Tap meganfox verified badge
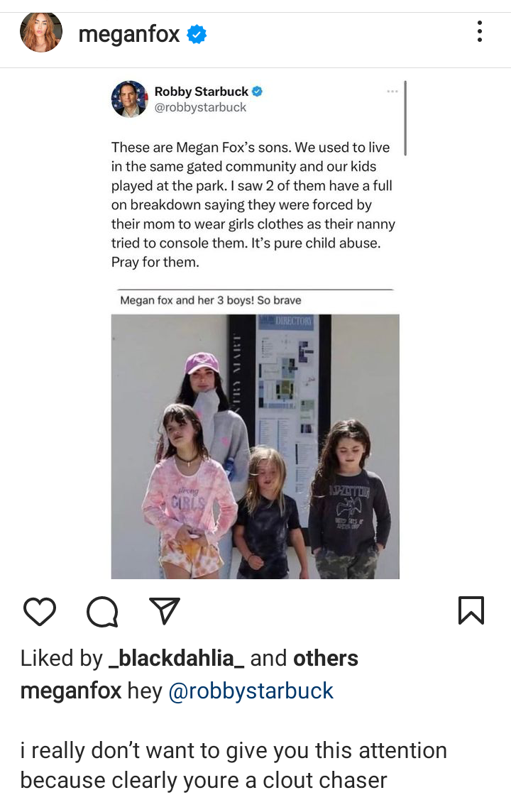This screenshot has height=812, width=511. 196,35
